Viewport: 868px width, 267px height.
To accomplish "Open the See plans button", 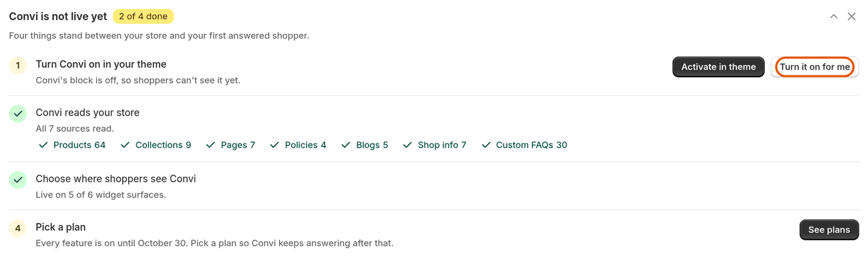I will (x=829, y=230).
